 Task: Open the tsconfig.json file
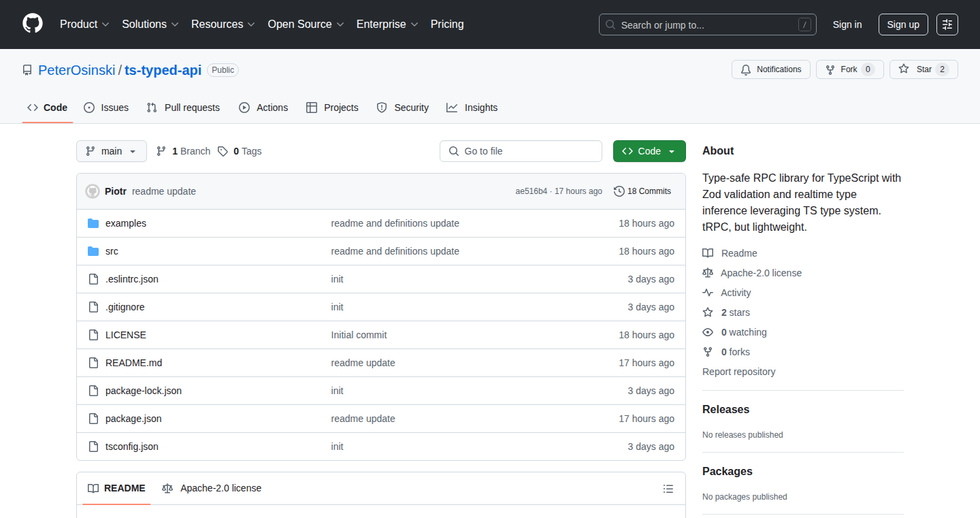click(132, 447)
